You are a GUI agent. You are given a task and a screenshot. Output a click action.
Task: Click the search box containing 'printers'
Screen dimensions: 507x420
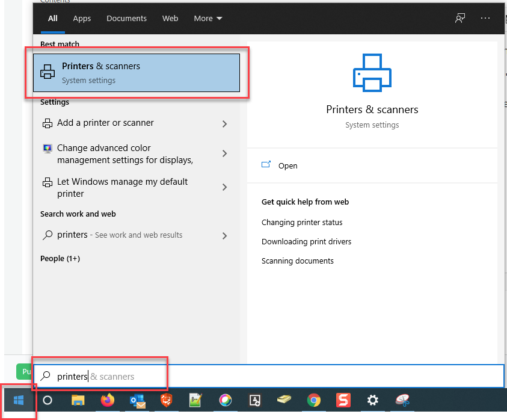[x=241, y=377]
